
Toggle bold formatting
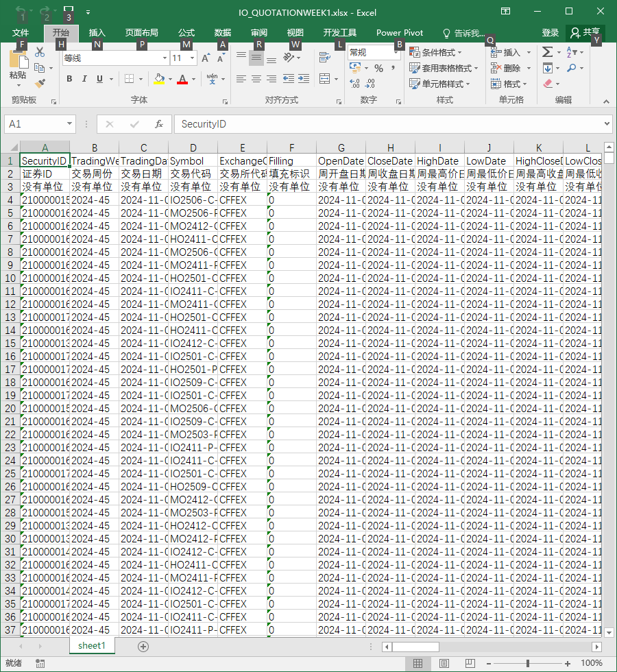[69, 79]
